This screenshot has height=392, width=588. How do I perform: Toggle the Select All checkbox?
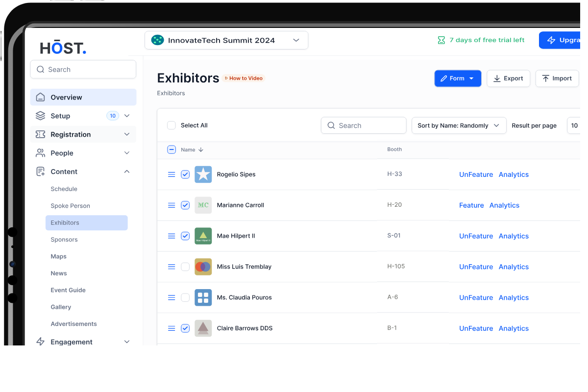pyautogui.click(x=171, y=125)
